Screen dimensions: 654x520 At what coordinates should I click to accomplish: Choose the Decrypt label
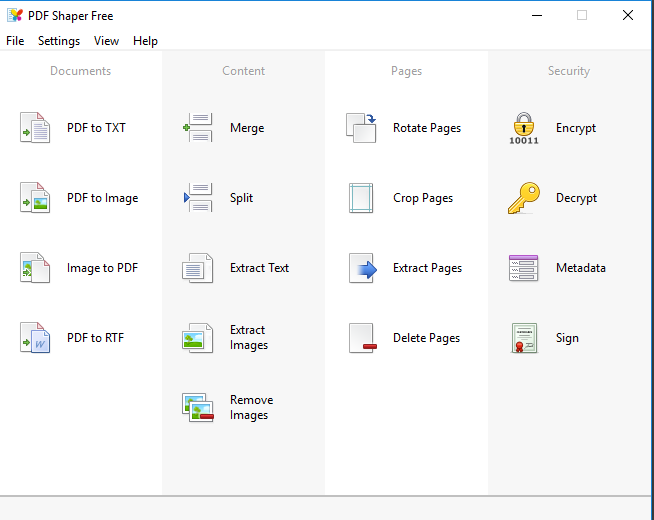click(576, 198)
